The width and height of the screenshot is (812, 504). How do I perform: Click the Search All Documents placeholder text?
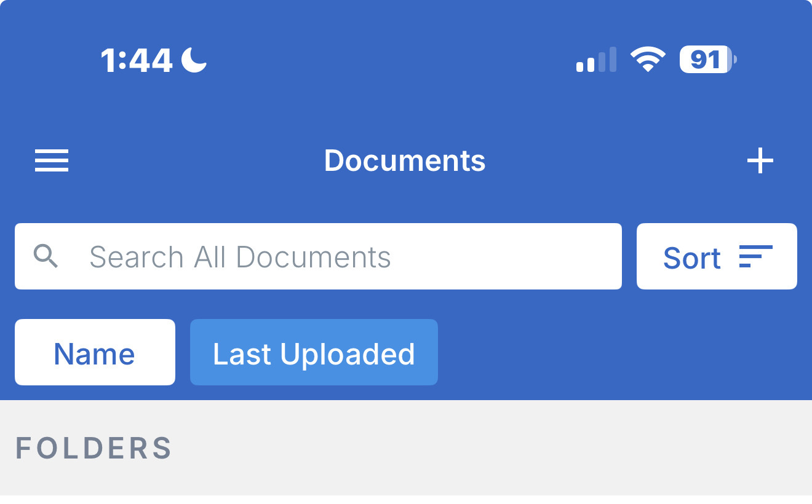click(x=240, y=257)
